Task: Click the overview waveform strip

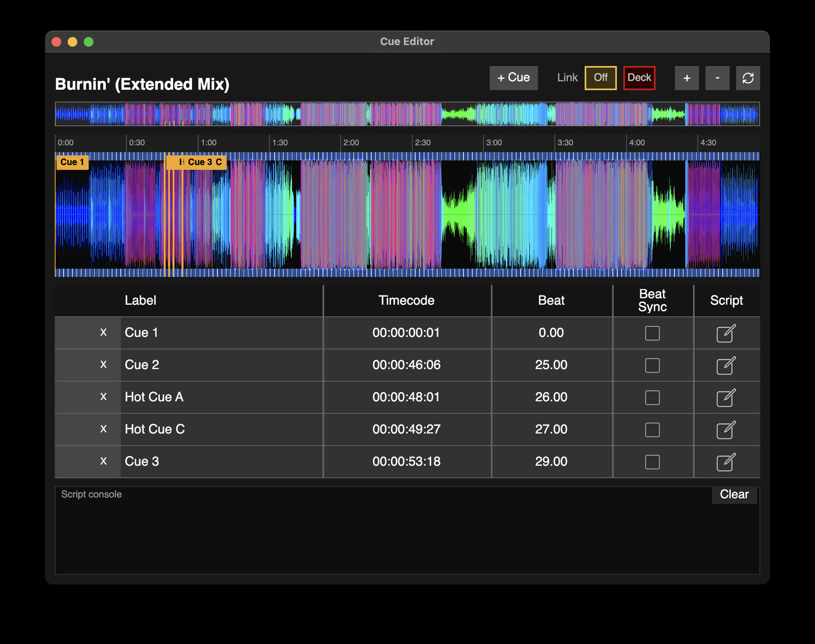Action: tap(407, 114)
